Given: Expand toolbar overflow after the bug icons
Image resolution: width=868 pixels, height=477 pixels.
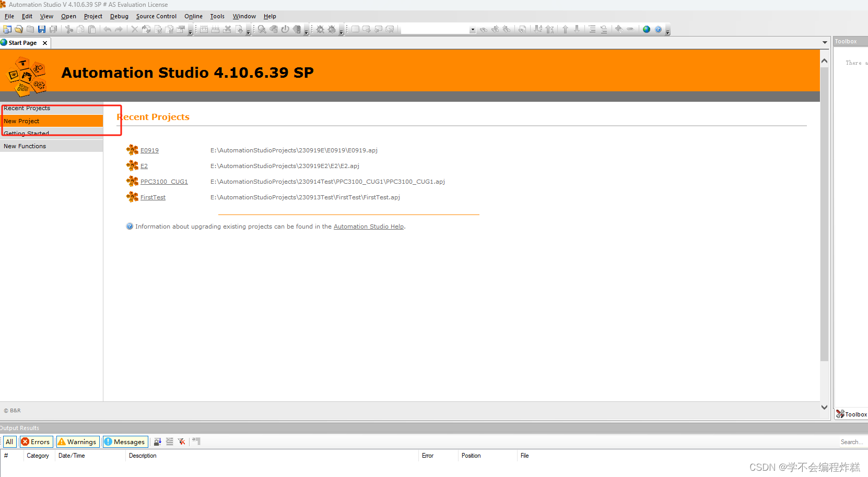Looking at the screenshot, I should 341,31.
